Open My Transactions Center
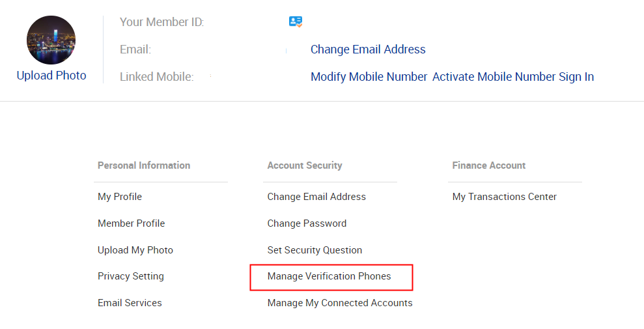The height and width of the screenshot is (329, 644). (x=505, y=197)
